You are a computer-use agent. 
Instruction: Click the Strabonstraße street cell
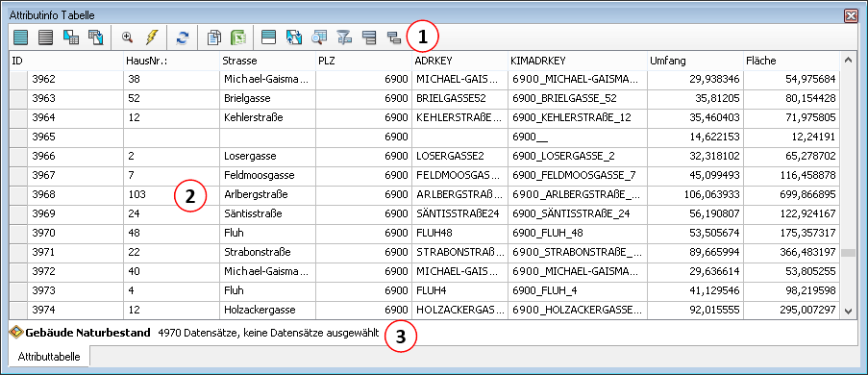268,253
